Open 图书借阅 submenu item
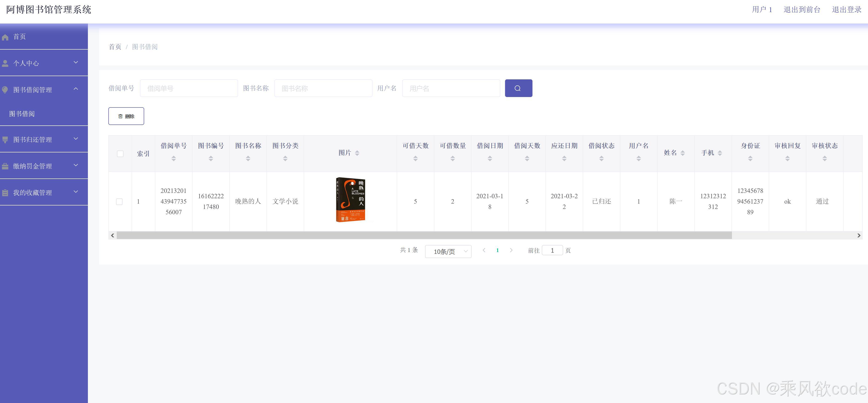Image resolution: width=868 pixels, height=403 pixels. coord(22,114)
